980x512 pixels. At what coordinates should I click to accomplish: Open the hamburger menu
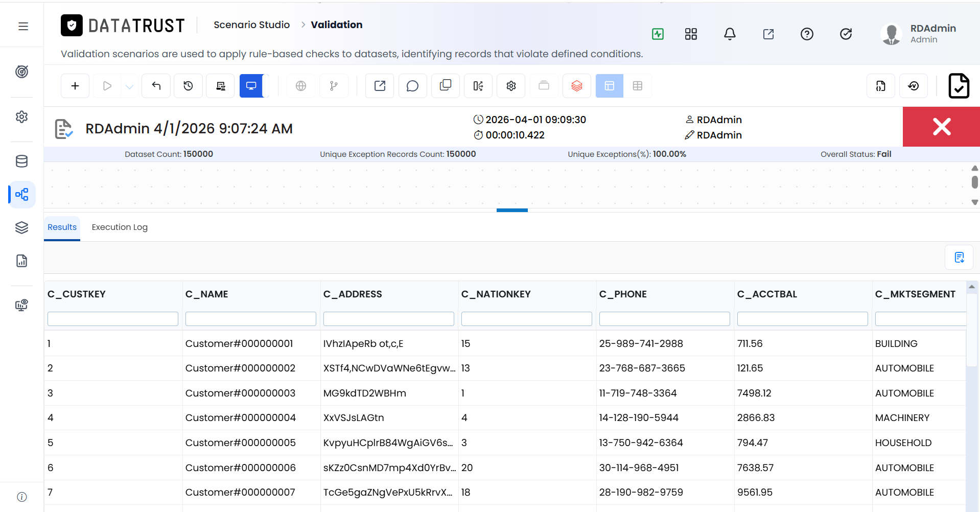(23, 26)
